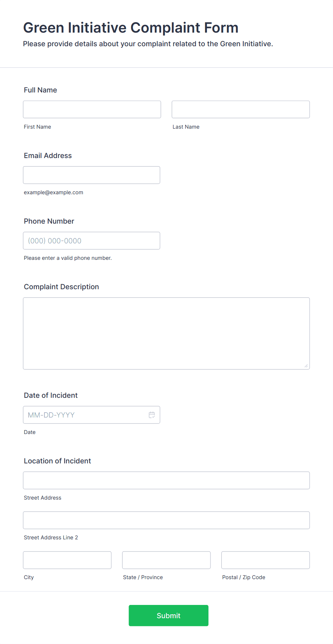Click the Date of Incident field
The width and height of the screenshot is (333, 644).
click(92, 415)
